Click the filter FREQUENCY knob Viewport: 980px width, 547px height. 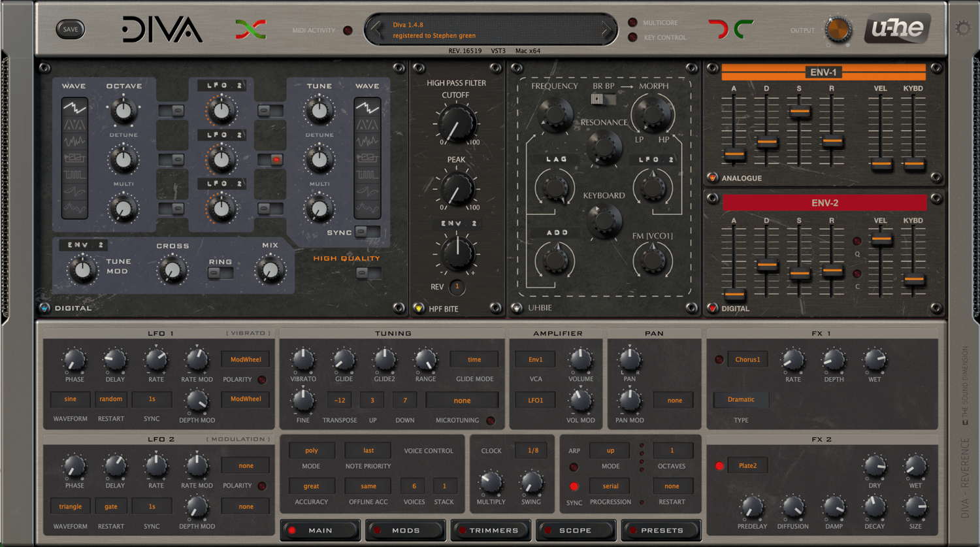[555, 115]
